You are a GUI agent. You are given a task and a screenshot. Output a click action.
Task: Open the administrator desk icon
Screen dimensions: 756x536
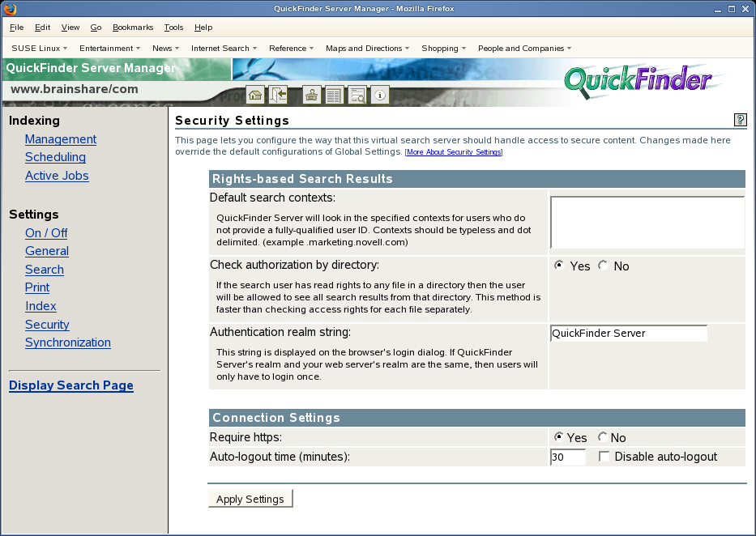click(x=311, y=95)
